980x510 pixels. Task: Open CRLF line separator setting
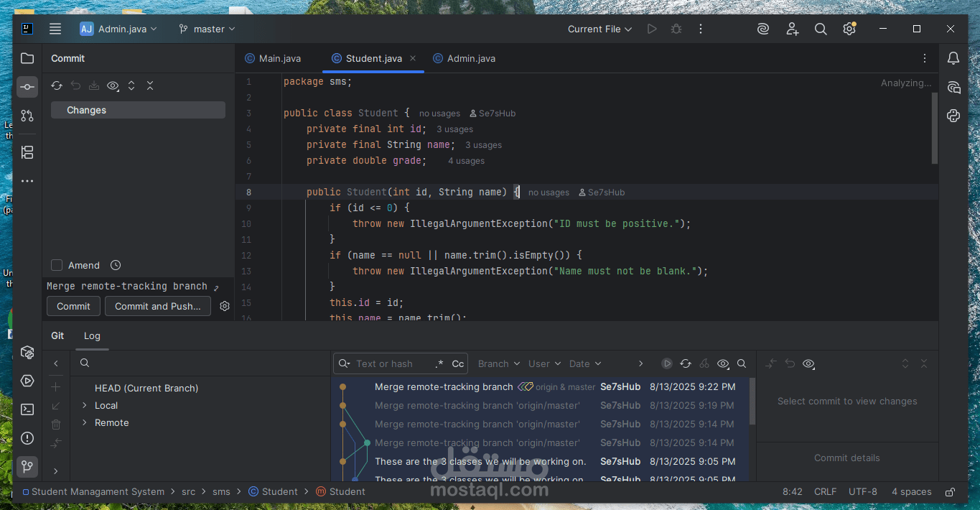pyautogui.click(x=825, y=492)
